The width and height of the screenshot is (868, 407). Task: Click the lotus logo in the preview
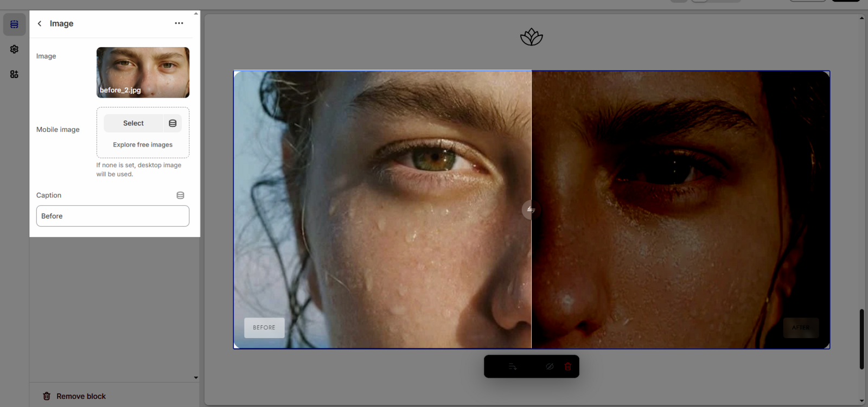point(531,37)
